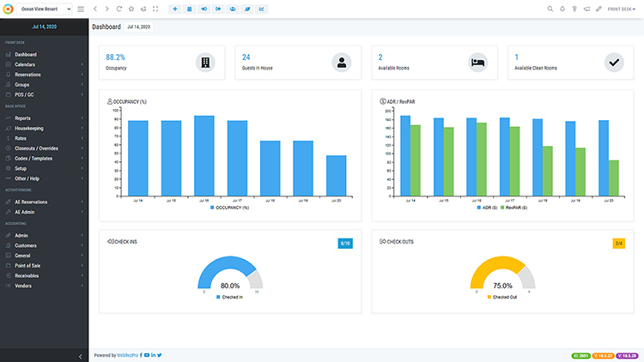Screen dimensions: 644x362
Task: Open the calendar icon in top toolbar
Action: pyautogui.click(x=190, y=9)
